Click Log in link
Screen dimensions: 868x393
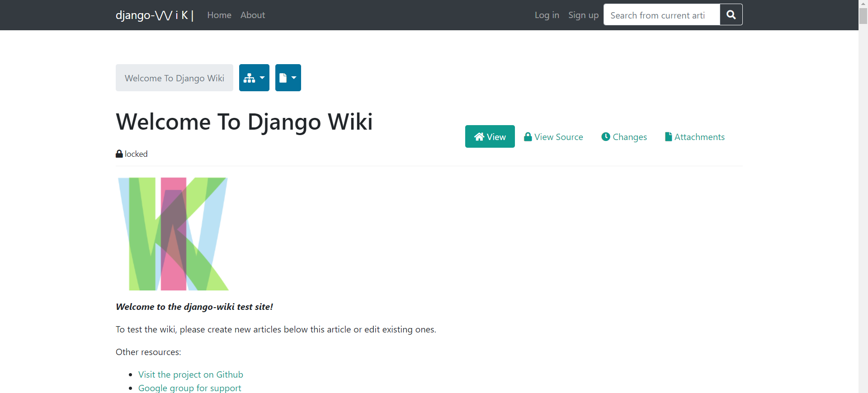coord(547,15)
